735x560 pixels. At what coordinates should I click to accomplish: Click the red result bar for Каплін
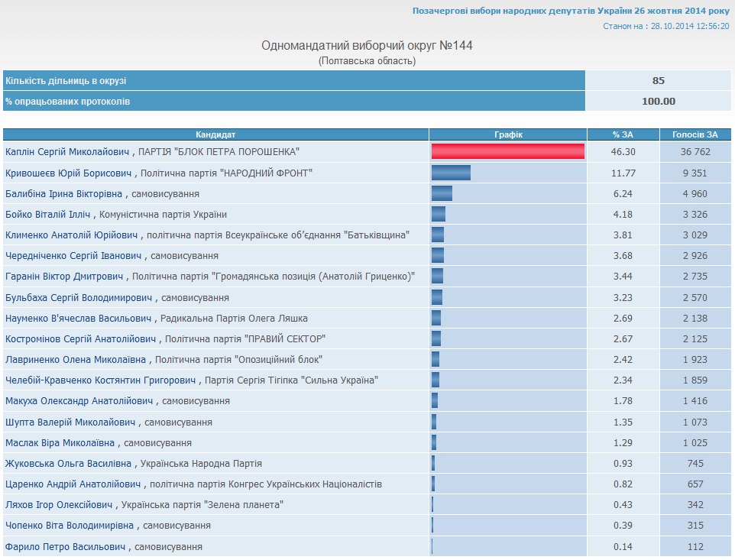tap(508, 152)
